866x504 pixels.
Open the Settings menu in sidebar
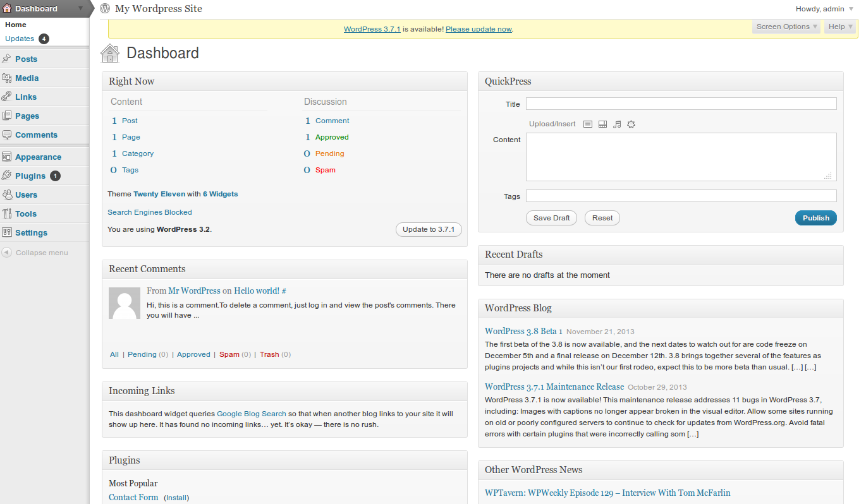[31, 233]
